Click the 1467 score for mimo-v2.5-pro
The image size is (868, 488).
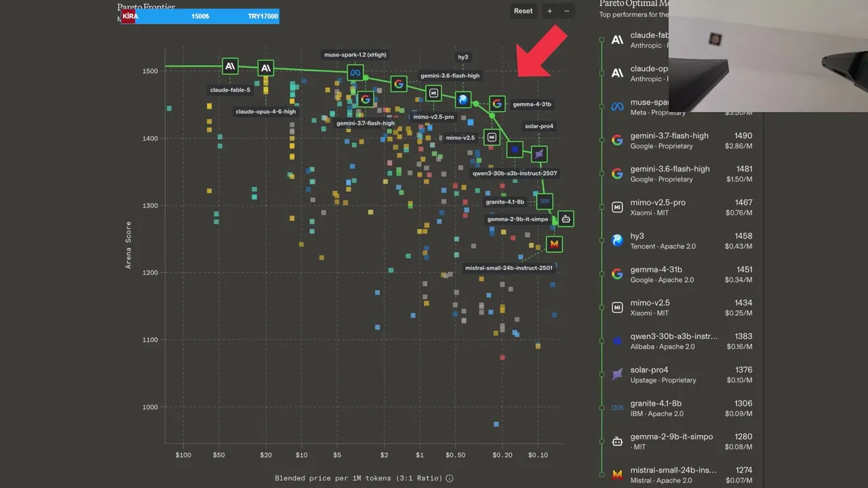[743, 203]
